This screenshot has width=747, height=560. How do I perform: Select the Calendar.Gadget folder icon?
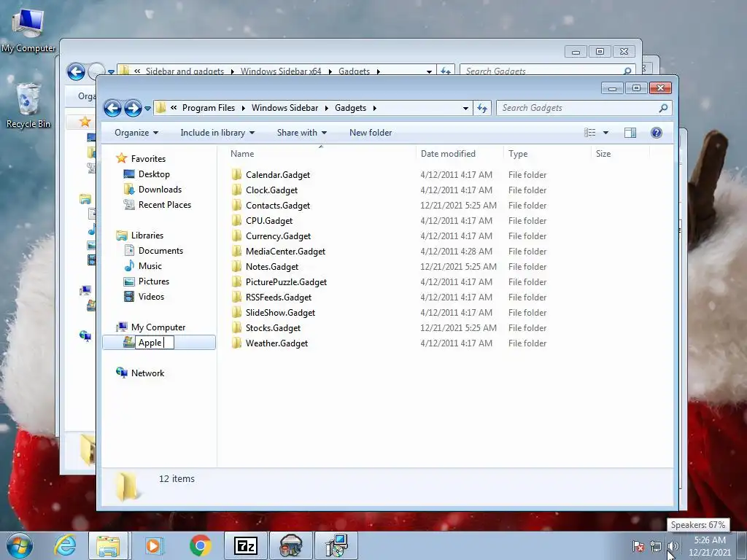237,175
